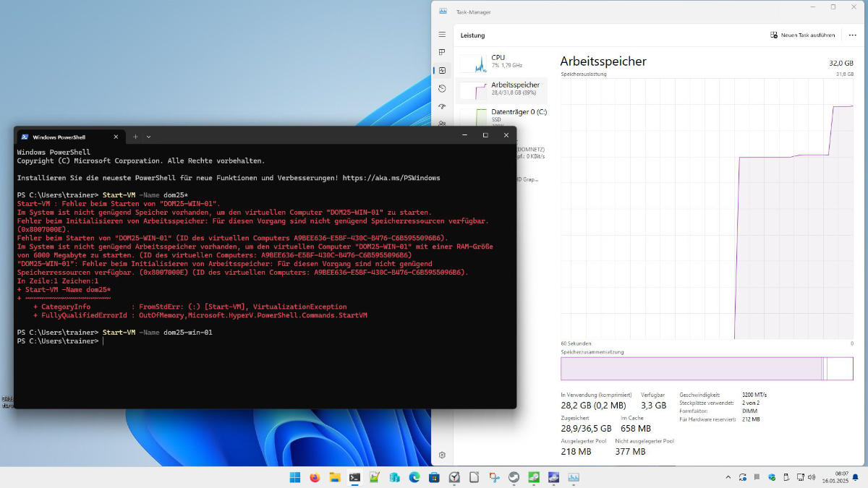Open Startup apps icon in Task-Manager sidebar
Image resolution: width=868 pixels, height=488 pixels.
pyautogui.click(x=442, y=106)
